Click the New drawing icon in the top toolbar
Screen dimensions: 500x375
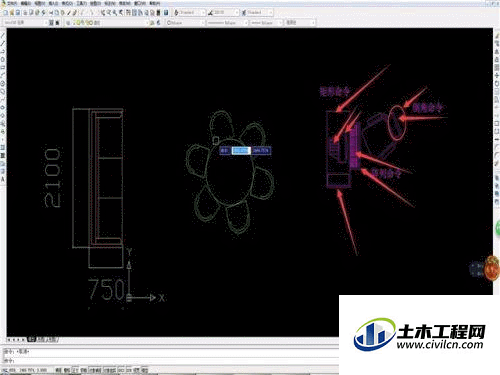pos(6,13)
